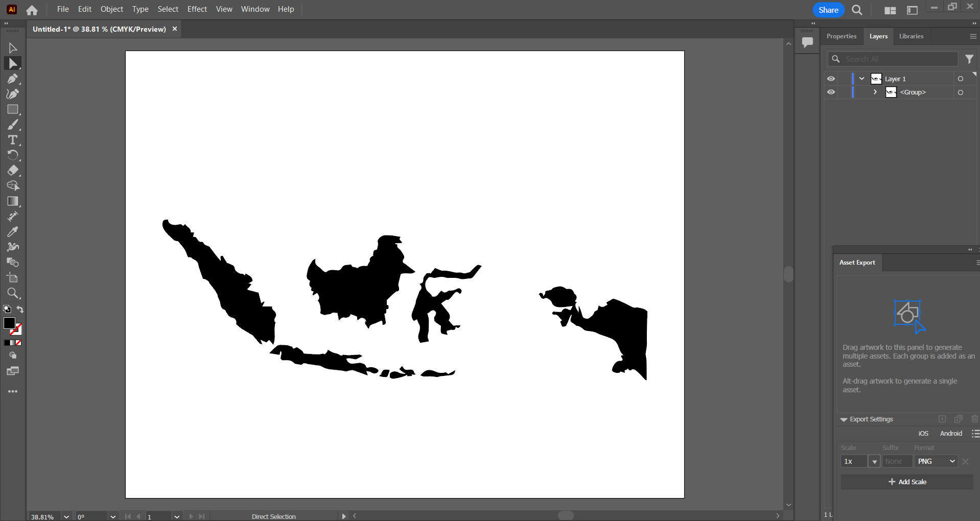The height and width of the screenshot is (521, 980).
Task: Toggle visibility of the Group sublayer
Action: coord(831,92)
